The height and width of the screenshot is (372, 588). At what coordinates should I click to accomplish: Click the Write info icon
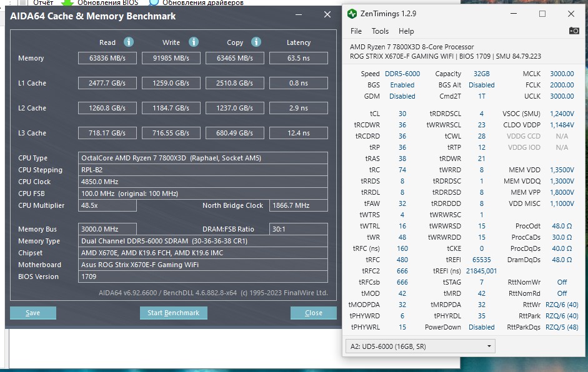point(194,42)
